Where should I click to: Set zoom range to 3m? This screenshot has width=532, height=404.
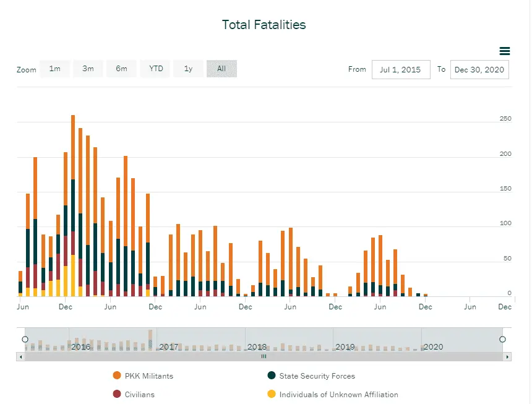pyautogui.click(x=88, y=69)
